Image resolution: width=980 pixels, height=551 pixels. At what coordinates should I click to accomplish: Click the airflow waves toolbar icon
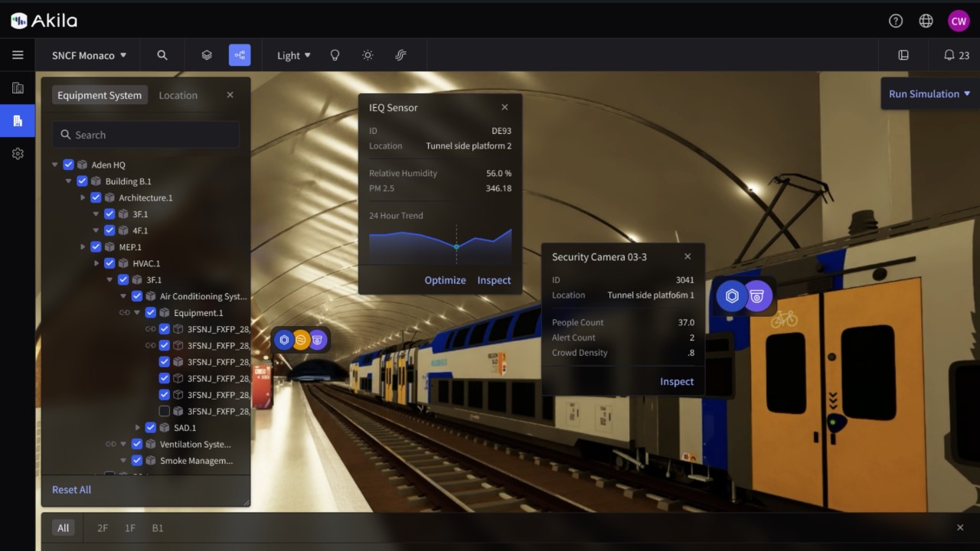[x=400, y=54]
